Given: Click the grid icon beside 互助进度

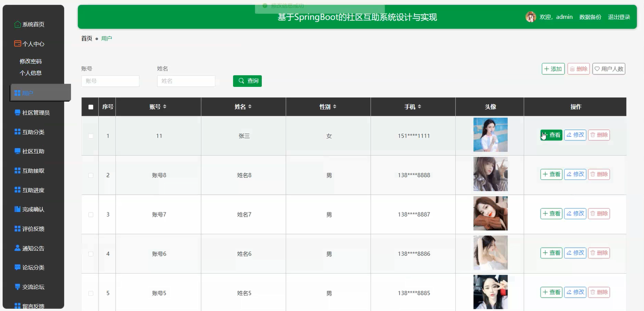Looking at the screenshot, I should point(17,190).
